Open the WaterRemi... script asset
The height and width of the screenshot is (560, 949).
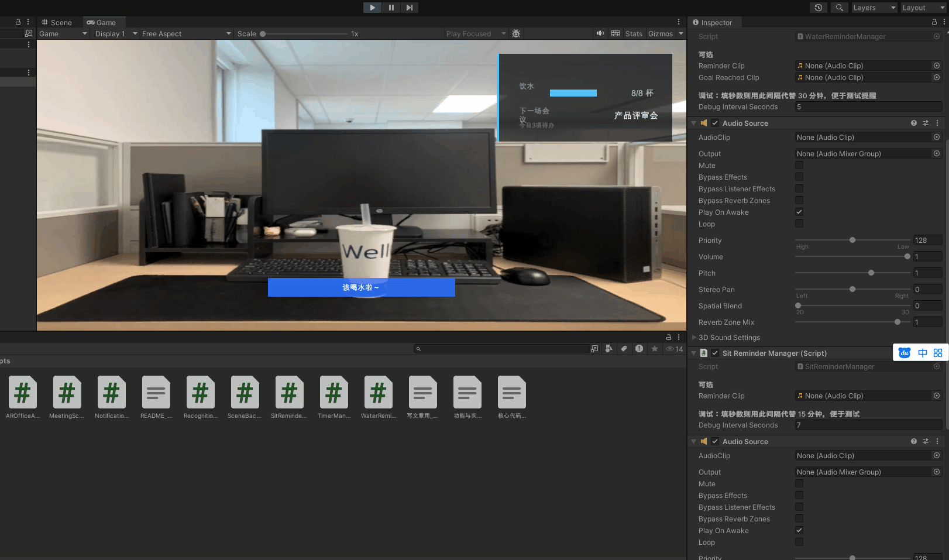tap(379, 397)
